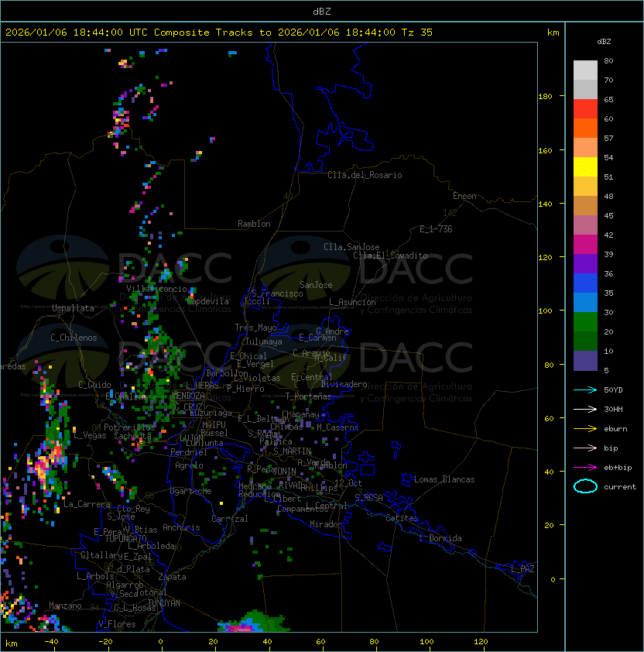Click the white 30HM arrow icon

click(585, 409)
